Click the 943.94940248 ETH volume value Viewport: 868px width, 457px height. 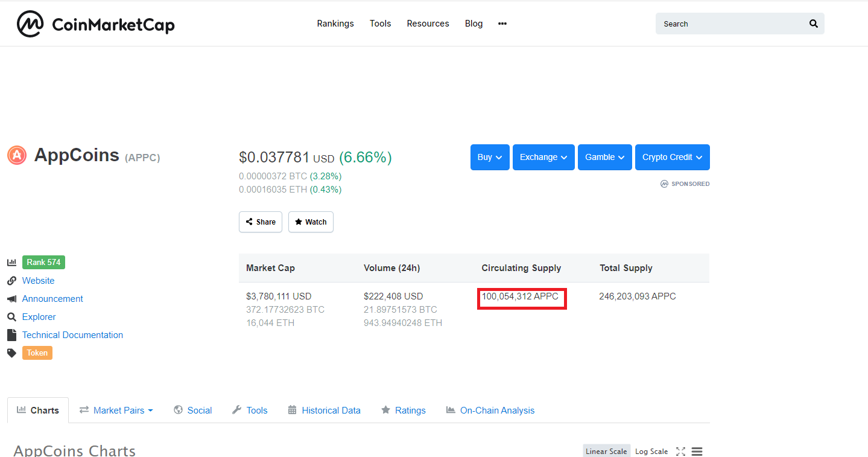[x=403, y=323]
